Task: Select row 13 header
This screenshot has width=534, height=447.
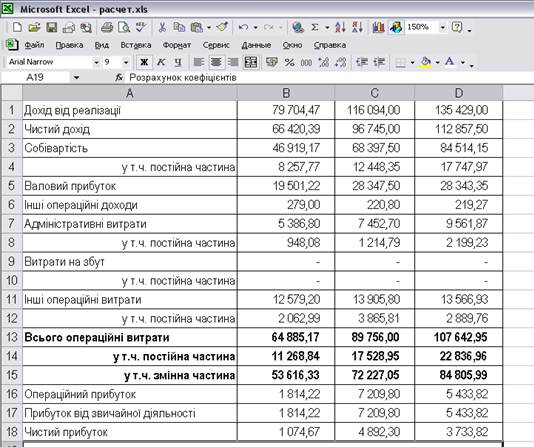Action: pos(12,337)
